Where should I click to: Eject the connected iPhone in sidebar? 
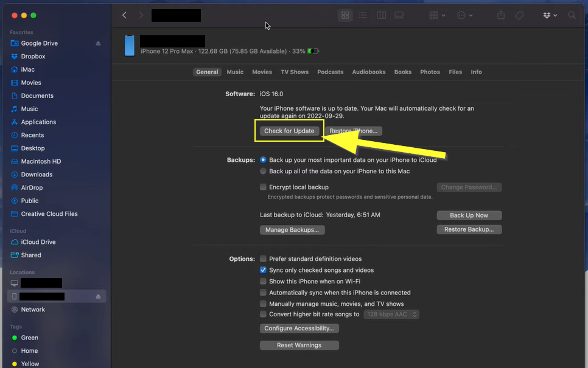(x=98, y=296)
